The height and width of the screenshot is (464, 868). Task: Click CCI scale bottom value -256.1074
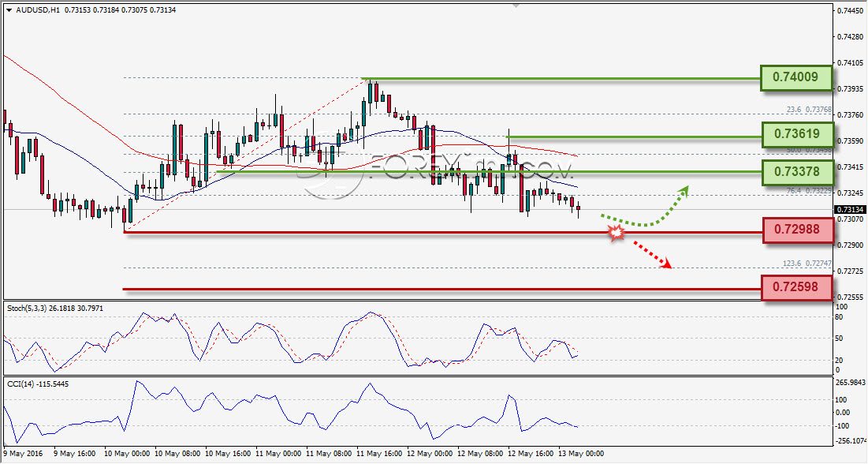[851, 441]
